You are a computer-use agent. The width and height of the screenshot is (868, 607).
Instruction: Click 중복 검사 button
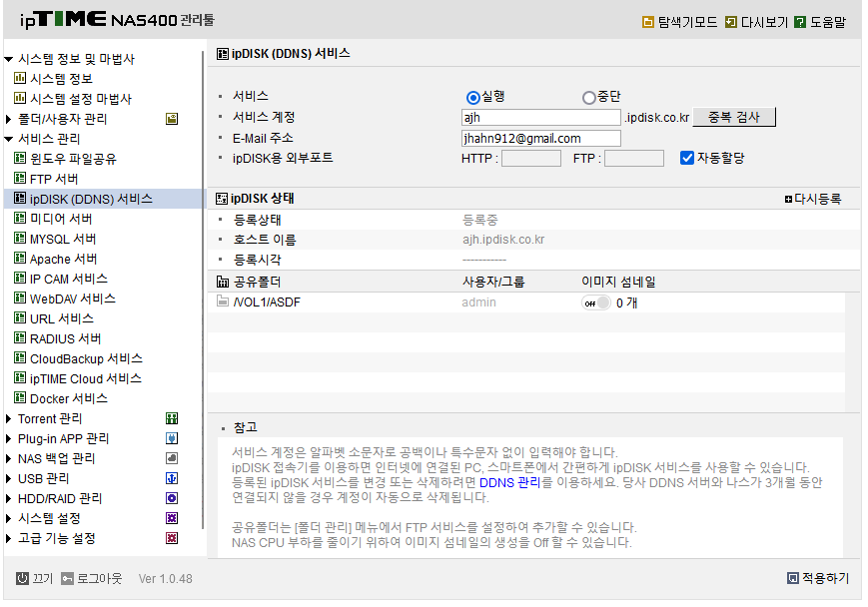734,117
